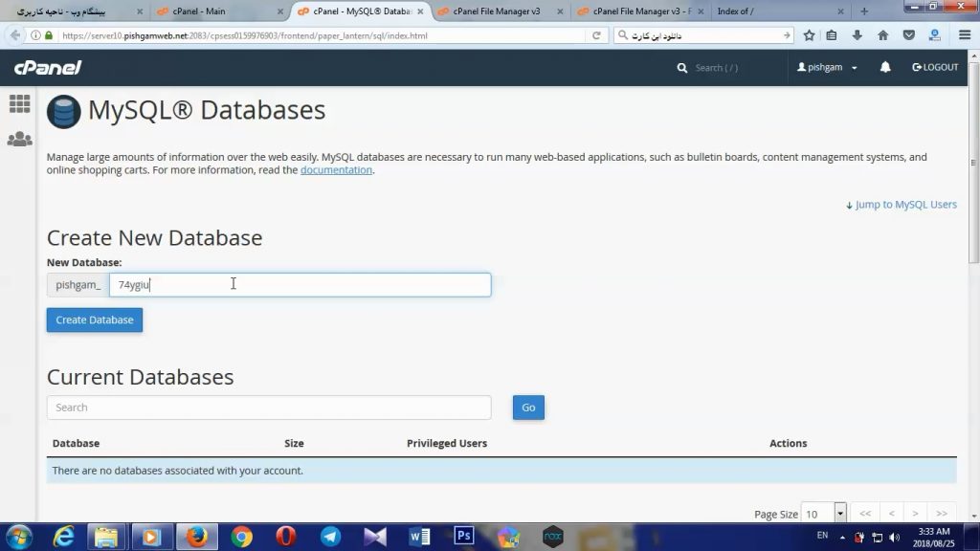Click the Privileged Users column header

pyautogui.click(x=447, y=443)
